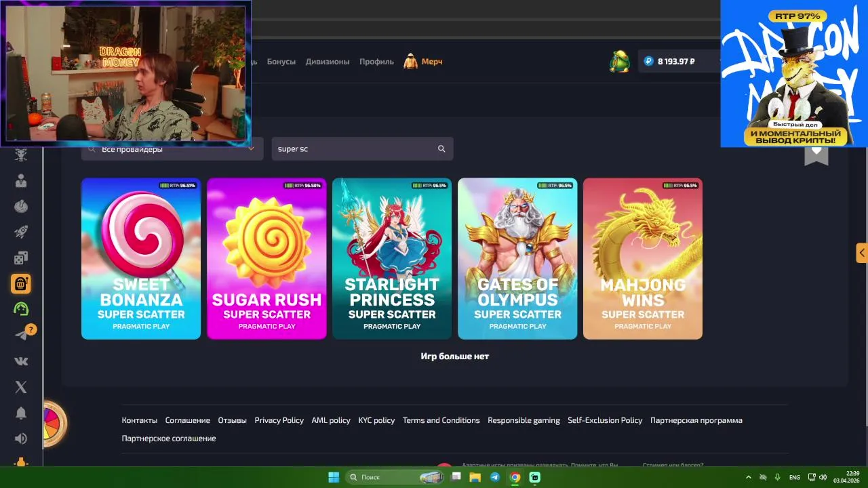Click the 'Игр больше нет' message text
868x488 pixels.
point(454,357)
